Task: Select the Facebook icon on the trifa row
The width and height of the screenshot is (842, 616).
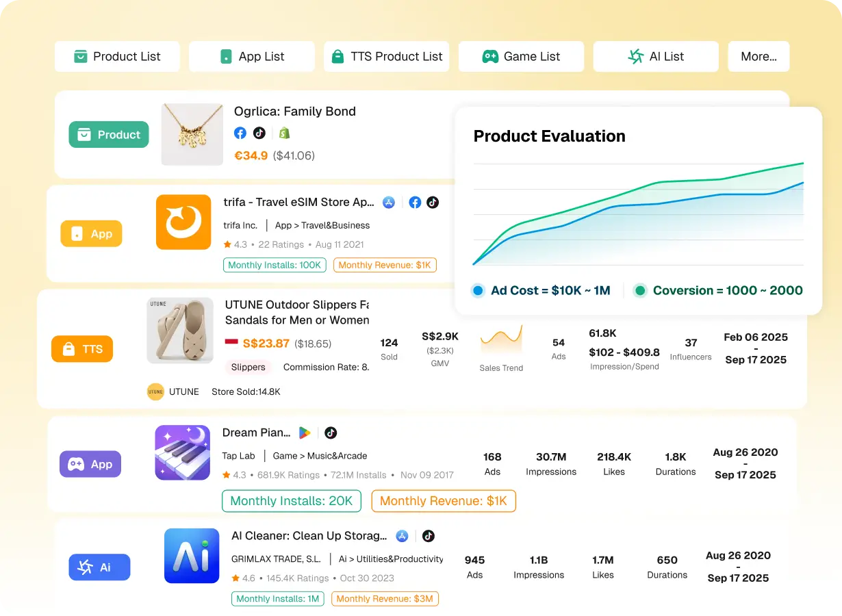Action: pyautogui.click(x=415, y=202)
